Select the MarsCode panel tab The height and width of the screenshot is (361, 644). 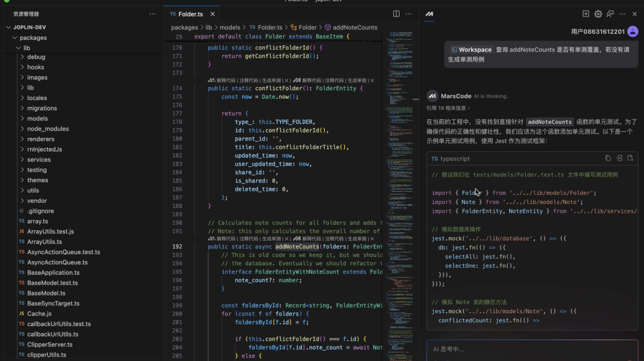pyautogui.click(x=430, y=14)
